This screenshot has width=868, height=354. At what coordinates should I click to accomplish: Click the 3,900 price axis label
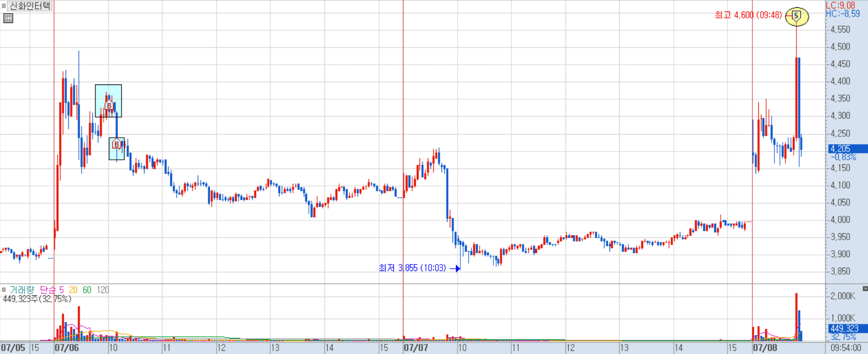[x=840, y=254]
